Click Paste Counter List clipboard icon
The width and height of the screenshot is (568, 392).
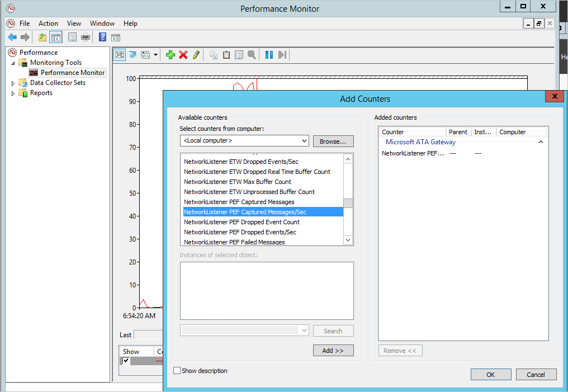(226, 55)
